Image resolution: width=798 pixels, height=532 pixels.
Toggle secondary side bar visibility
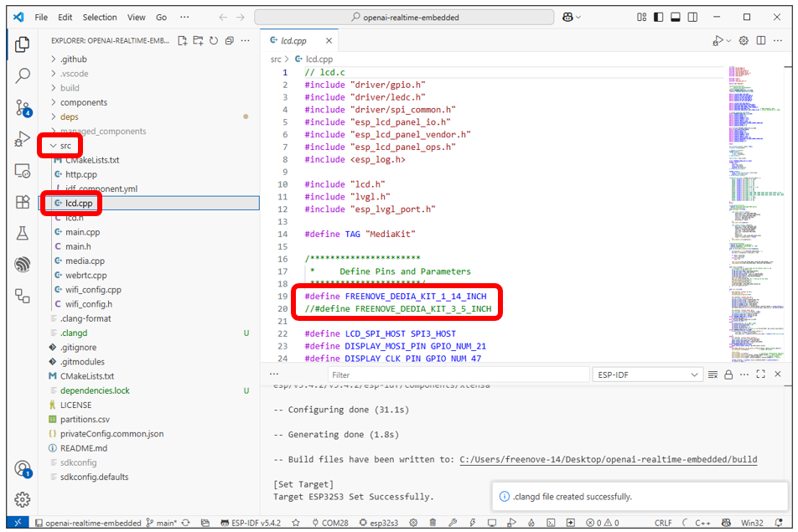[x=692, y=18]
